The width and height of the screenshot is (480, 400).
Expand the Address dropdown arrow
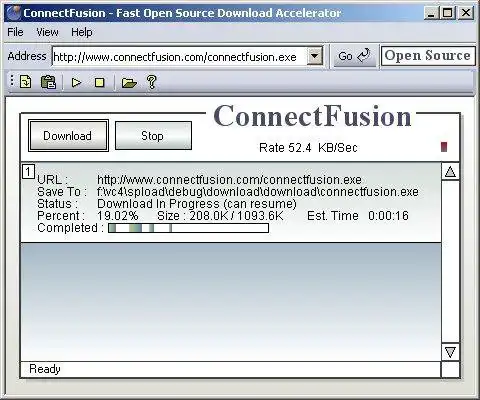coord(314,56)
